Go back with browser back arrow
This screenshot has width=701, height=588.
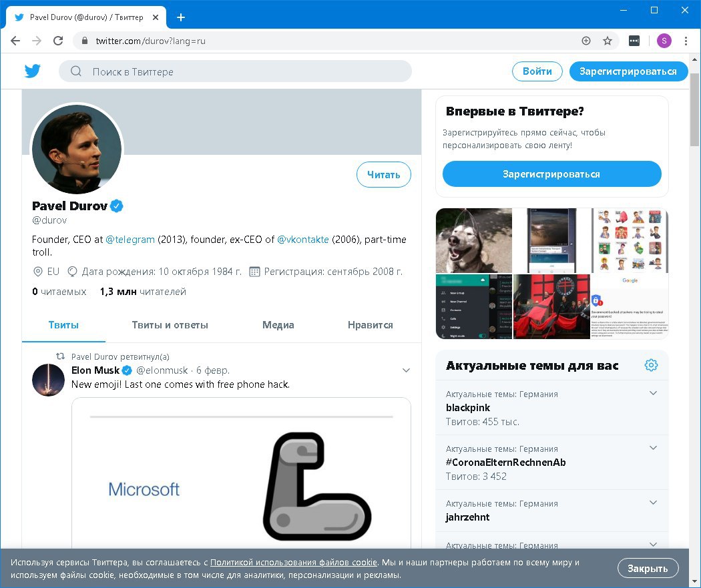coord(15,41)
